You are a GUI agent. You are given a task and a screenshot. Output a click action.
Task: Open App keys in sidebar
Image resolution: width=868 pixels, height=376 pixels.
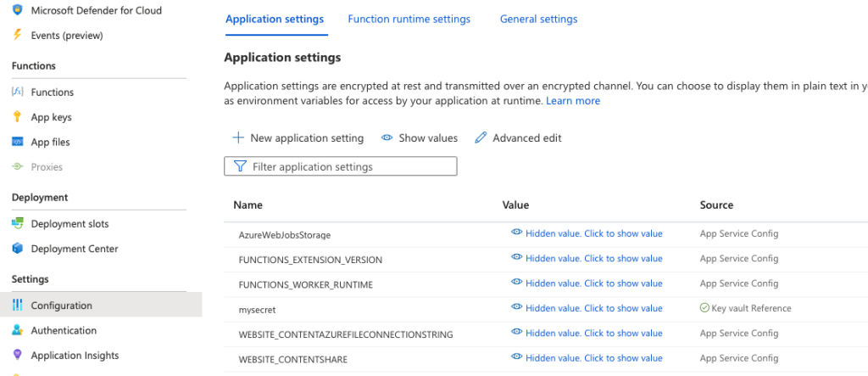pos(51,116)
